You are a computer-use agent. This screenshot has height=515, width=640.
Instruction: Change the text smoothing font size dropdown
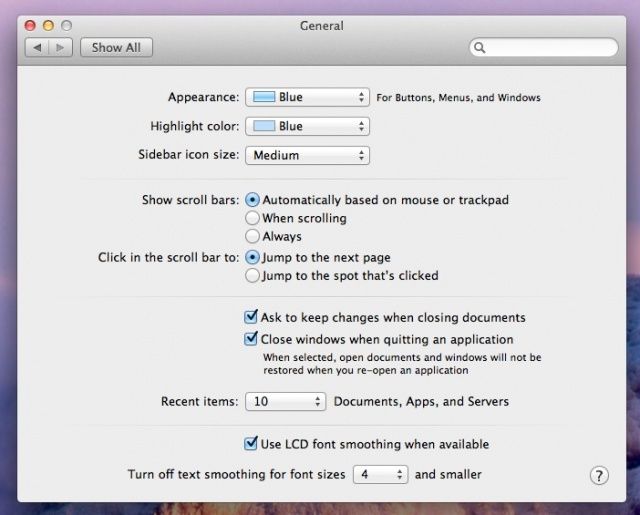[380, 474]
